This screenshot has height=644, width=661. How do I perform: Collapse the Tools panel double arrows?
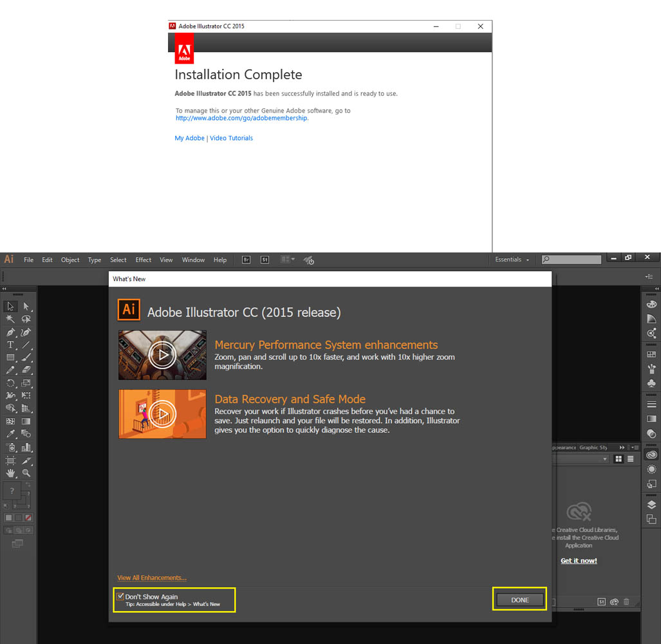point(4,289)
